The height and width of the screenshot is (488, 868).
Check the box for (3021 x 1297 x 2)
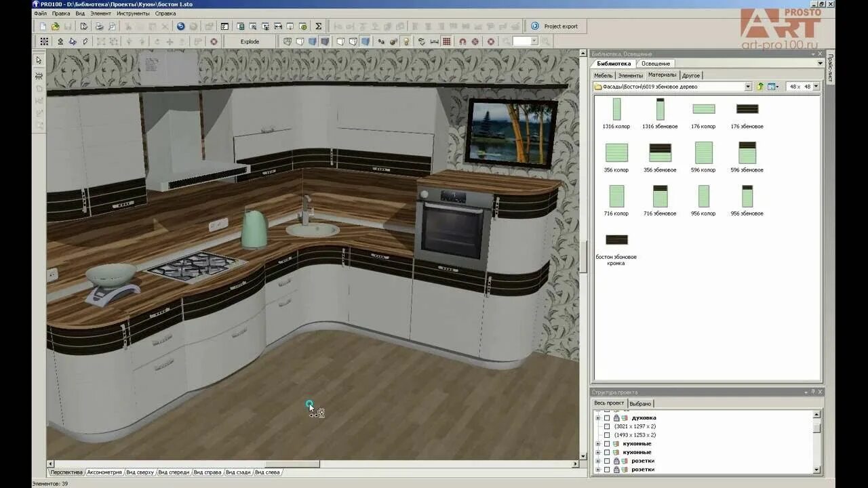pyautogui.click(x=607, y=427)
